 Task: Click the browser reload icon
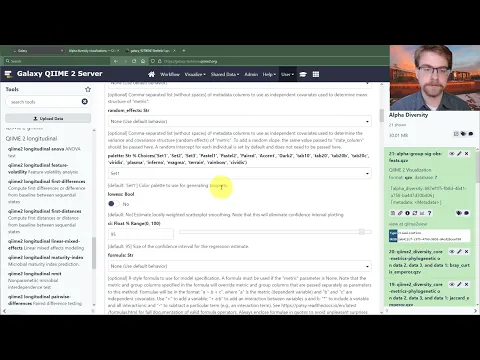point(134,61)
